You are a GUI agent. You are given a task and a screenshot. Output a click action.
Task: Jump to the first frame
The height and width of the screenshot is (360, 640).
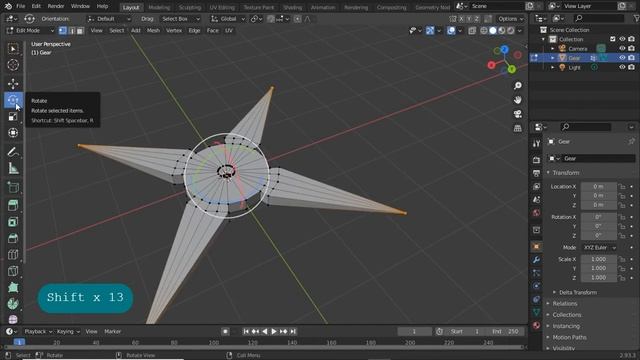[x=246, y=331]
